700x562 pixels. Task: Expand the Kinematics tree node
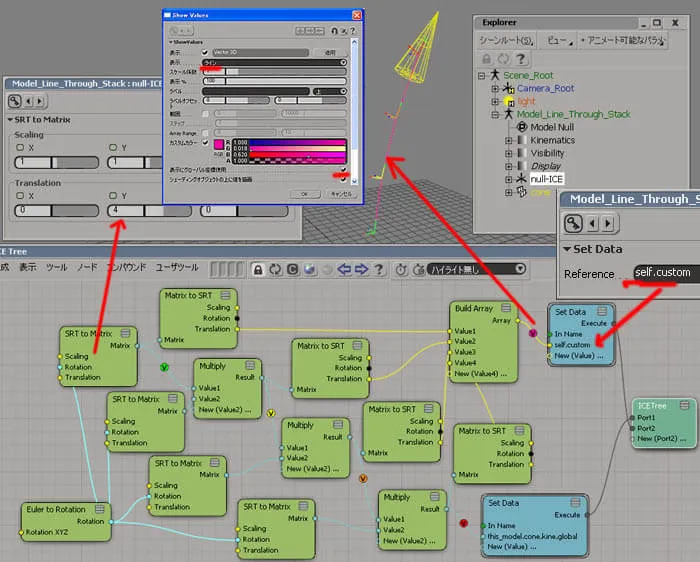(508, 140)
